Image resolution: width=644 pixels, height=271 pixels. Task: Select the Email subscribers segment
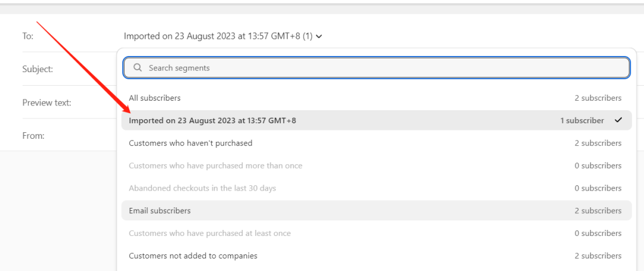377,211
